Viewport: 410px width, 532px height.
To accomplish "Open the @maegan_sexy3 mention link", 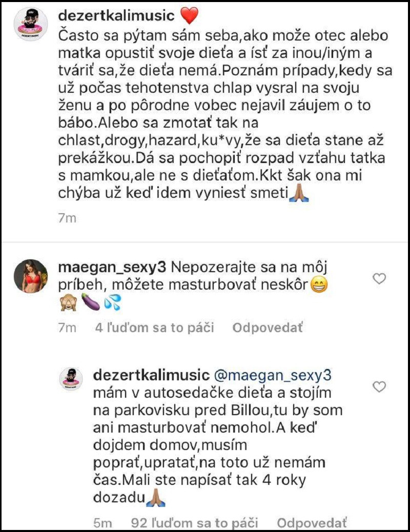I will point(273,376).
